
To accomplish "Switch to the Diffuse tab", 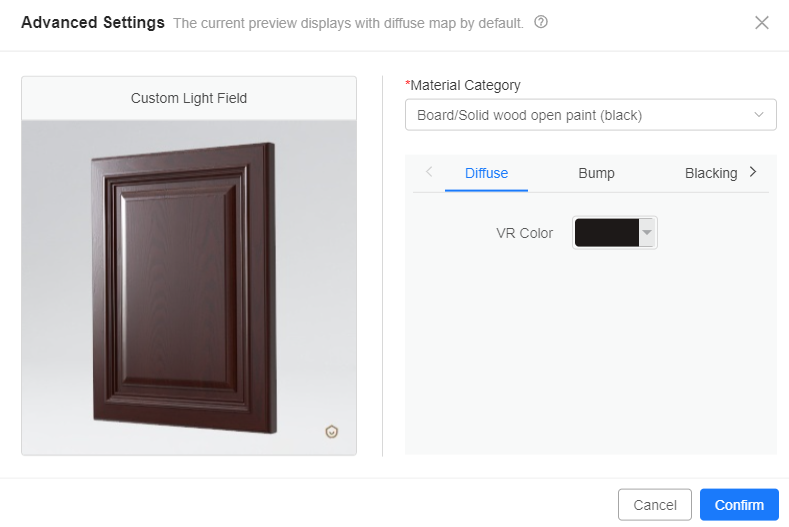I will pos(486,173).
